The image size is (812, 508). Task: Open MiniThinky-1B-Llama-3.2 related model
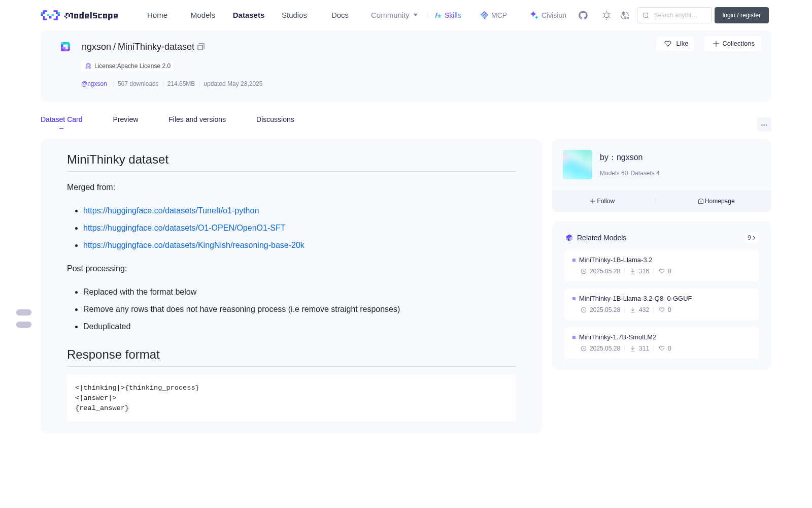[x=616, y=260]
